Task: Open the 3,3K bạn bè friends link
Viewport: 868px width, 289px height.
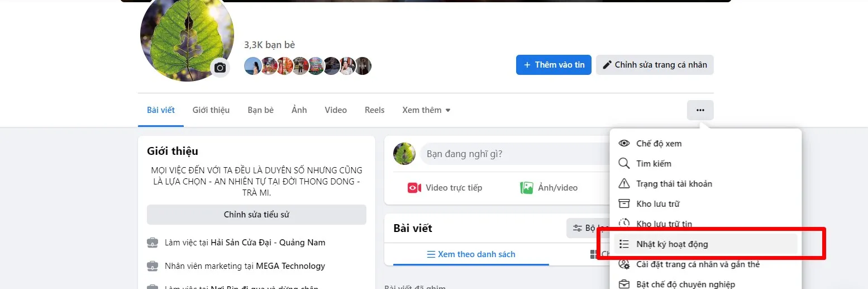Action: pos(269,45)
